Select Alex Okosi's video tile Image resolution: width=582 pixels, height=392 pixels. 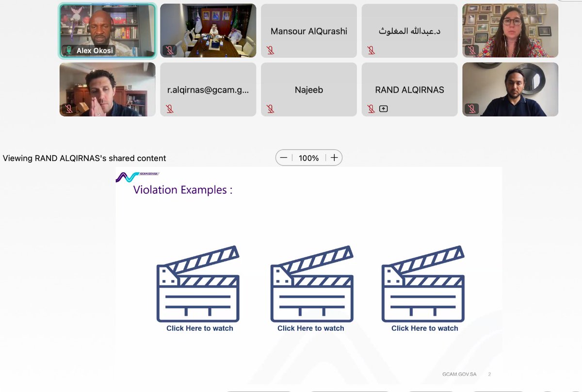click(x=107, y=31)
